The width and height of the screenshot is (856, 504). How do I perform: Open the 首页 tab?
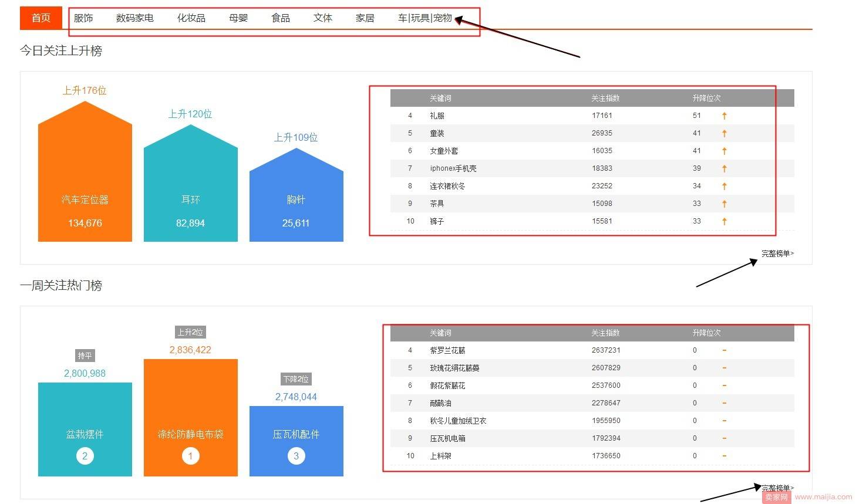tap(41, 18)
